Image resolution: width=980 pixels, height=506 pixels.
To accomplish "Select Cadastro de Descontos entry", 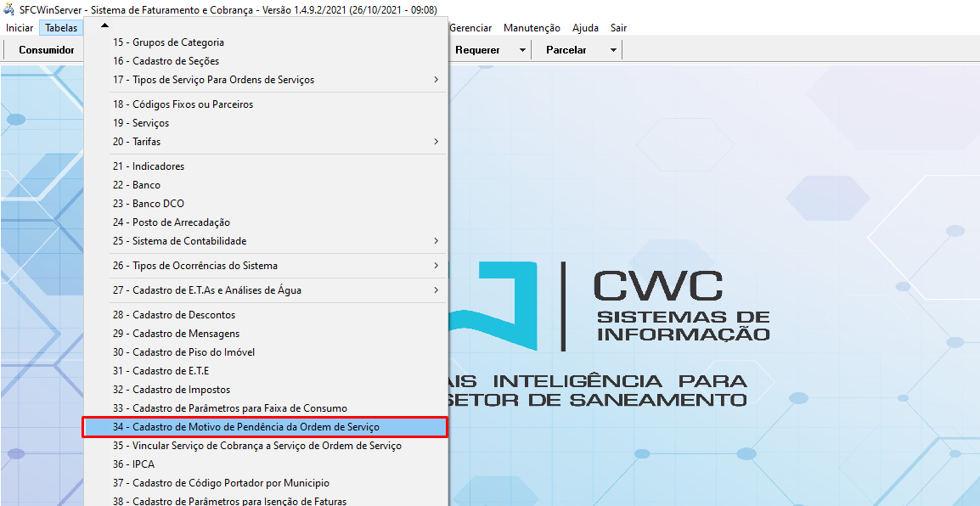I will pos(174,315).
